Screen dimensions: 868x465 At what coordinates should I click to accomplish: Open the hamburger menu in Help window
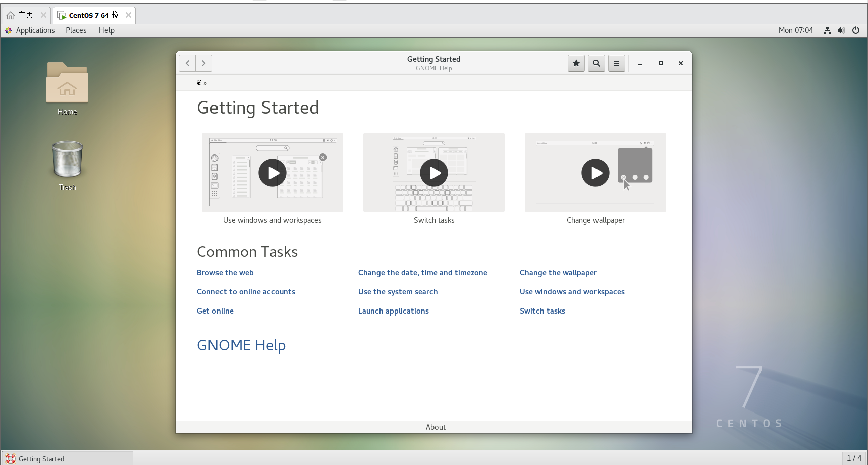(616, 63)
